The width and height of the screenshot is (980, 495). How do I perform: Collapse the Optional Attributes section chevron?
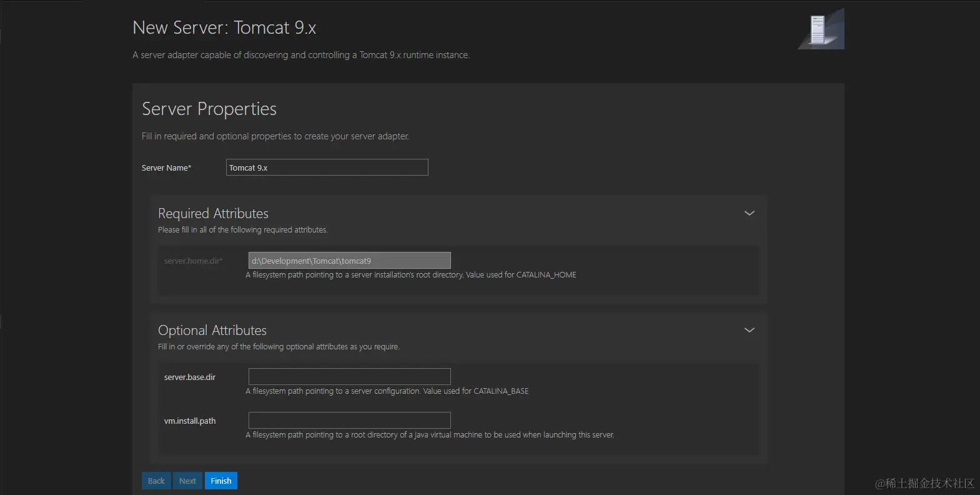[750, 330]
